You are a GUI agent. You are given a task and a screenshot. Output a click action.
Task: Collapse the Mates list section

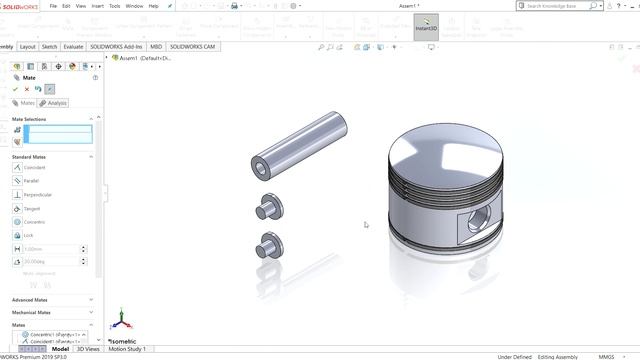[91, 325]
